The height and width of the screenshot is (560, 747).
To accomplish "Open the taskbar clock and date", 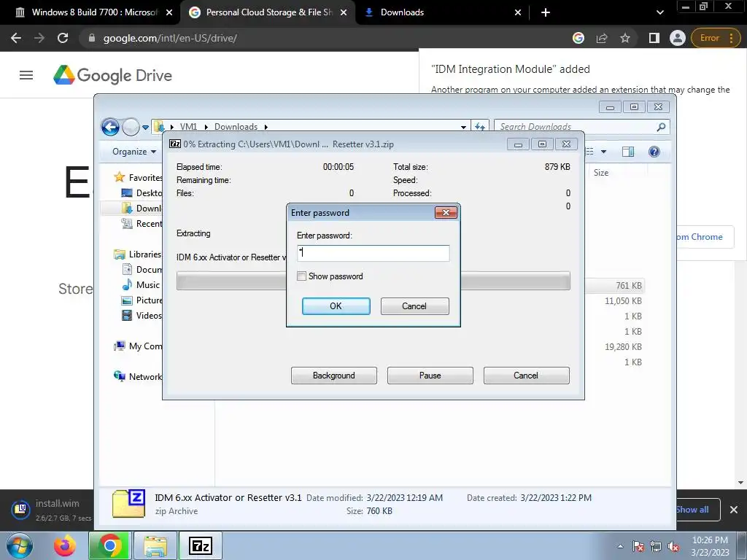I will [710, 546].
